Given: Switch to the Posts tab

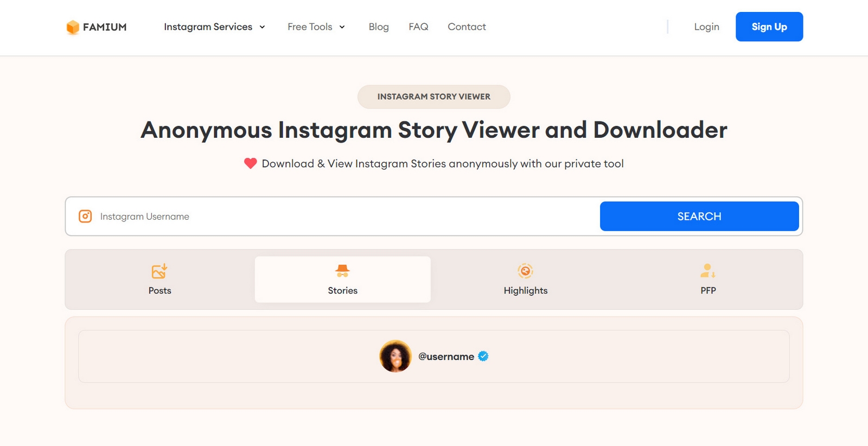Looking at the screenshot, I should tap(159, 279).
